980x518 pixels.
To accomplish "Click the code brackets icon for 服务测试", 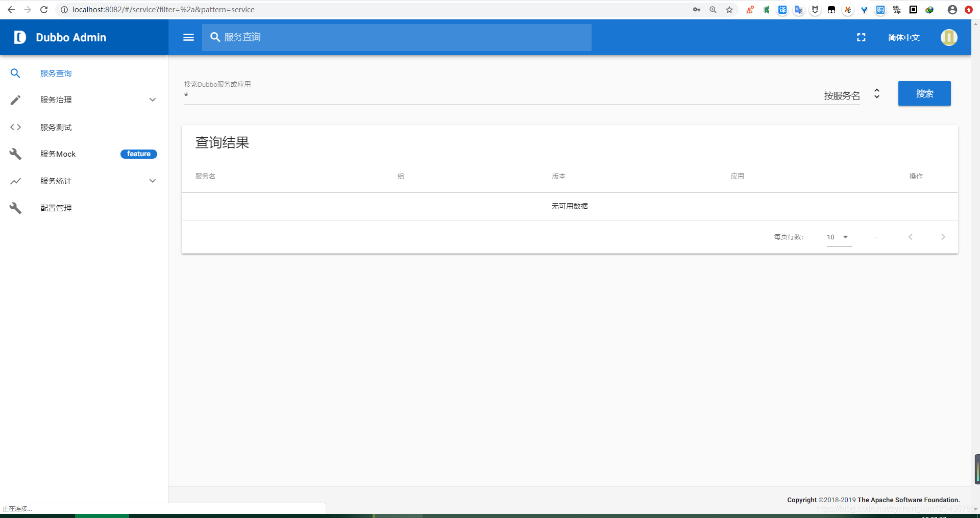I will coord(15,127).
